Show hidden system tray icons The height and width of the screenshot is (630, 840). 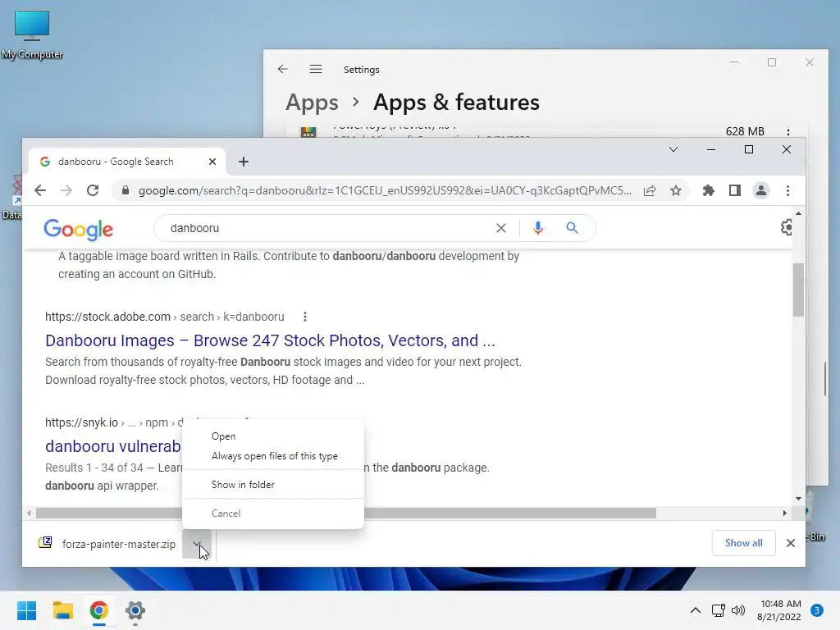pyautogui.click(x=695, y=610)
